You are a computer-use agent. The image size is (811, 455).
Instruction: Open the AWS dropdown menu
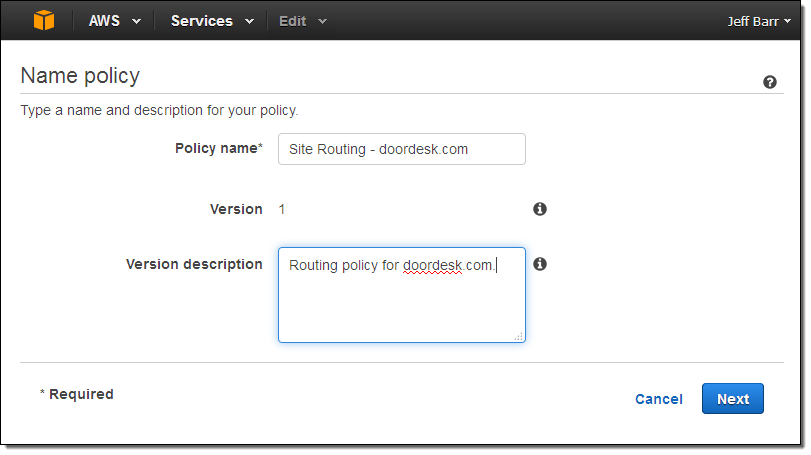pyautogui.click(x=115, y=21)
